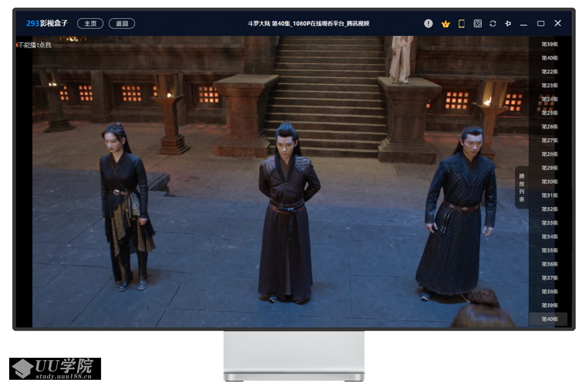Play episode 第34集
588x389 pixels.
(x=549, y=237)
